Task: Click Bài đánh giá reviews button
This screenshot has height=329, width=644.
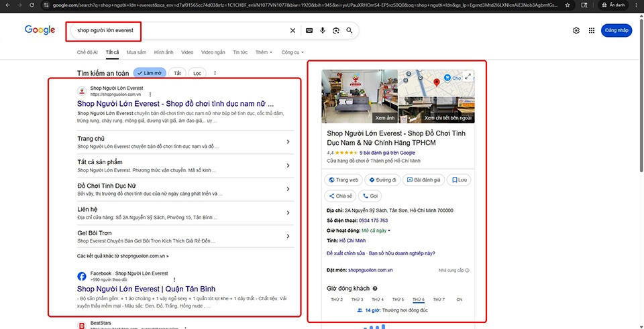Action: [x=423, y=180]
